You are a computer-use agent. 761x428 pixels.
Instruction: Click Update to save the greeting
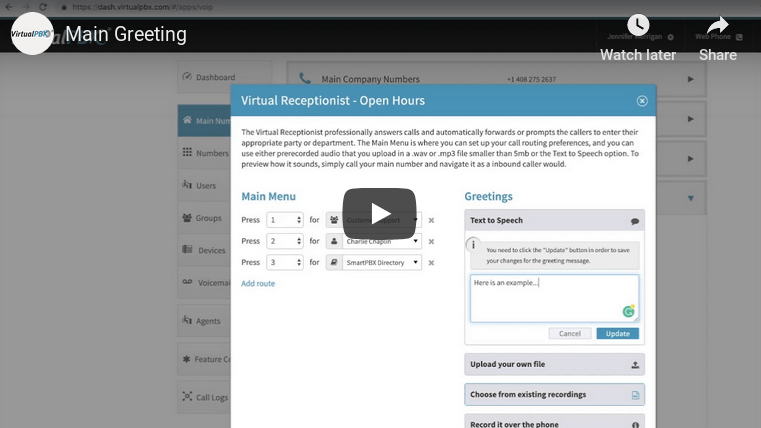point(617,333)
